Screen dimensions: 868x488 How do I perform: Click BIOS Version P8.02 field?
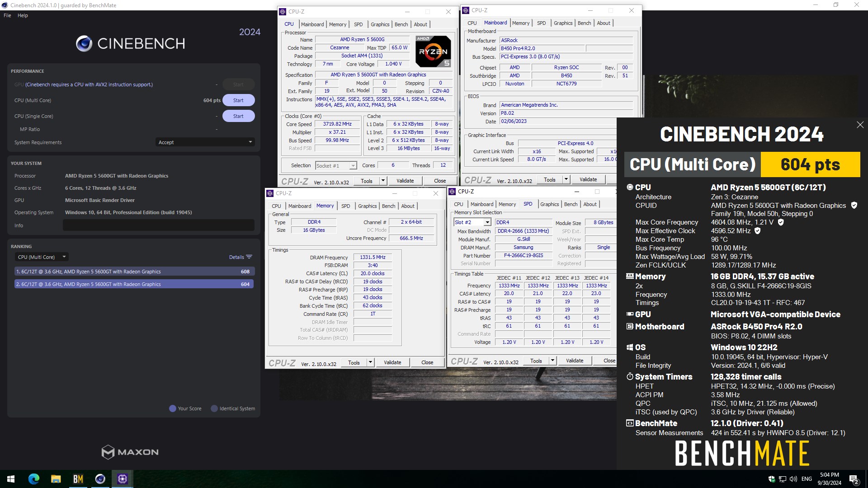pyautogui.click(x=566, y=113)
